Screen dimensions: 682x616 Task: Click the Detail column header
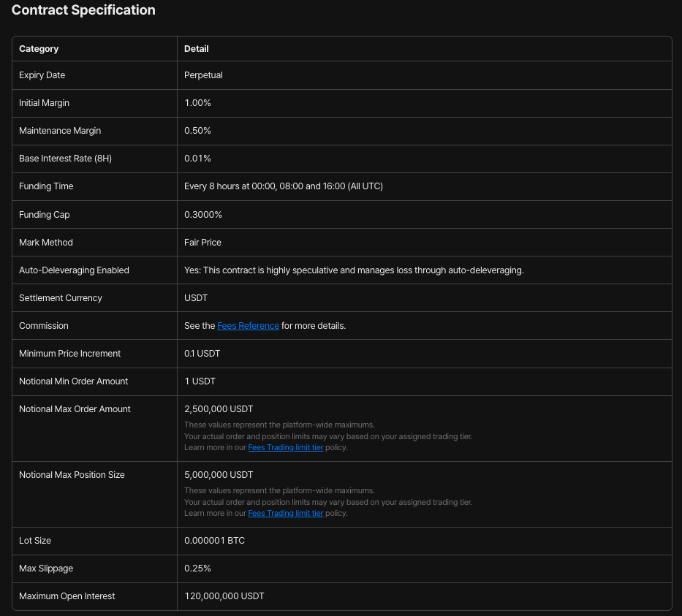point(196,48)
